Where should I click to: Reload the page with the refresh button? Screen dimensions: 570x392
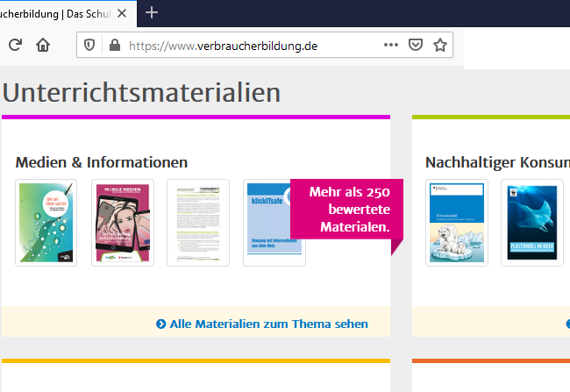coord(15,45)
